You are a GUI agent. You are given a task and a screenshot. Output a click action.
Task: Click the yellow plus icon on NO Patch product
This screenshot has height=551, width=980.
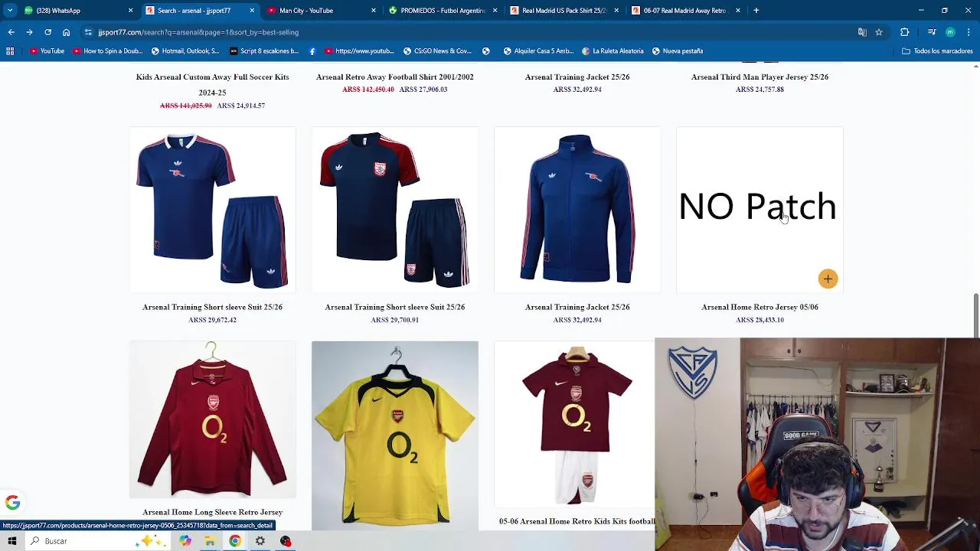pos(828,279)
